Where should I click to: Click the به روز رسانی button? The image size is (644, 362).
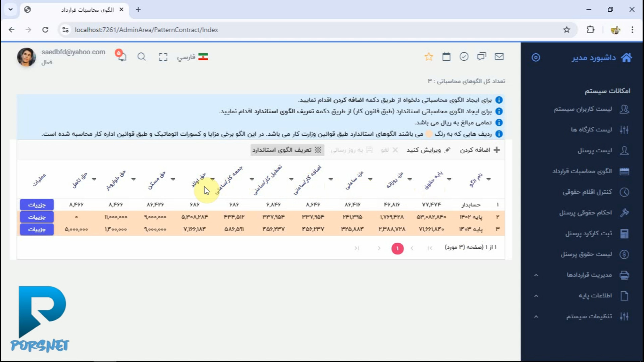pyautogui.click(x=352, y=150)
